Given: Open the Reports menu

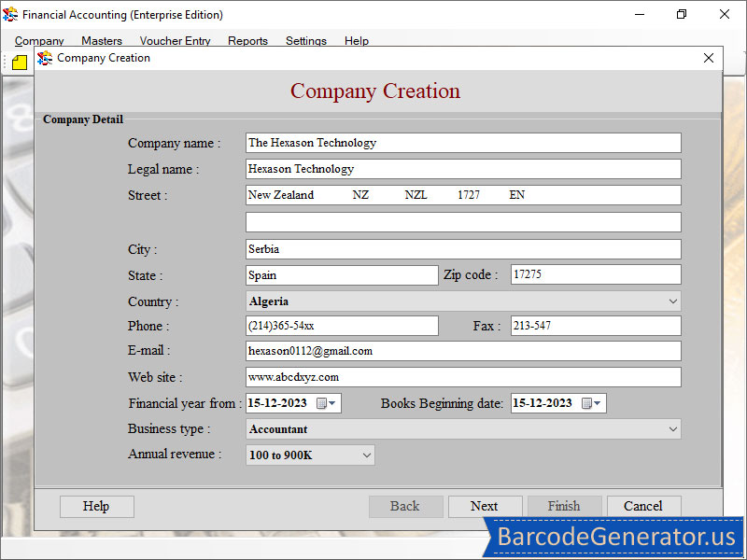Looking at the screenshot, I should [x=247, y=41].
